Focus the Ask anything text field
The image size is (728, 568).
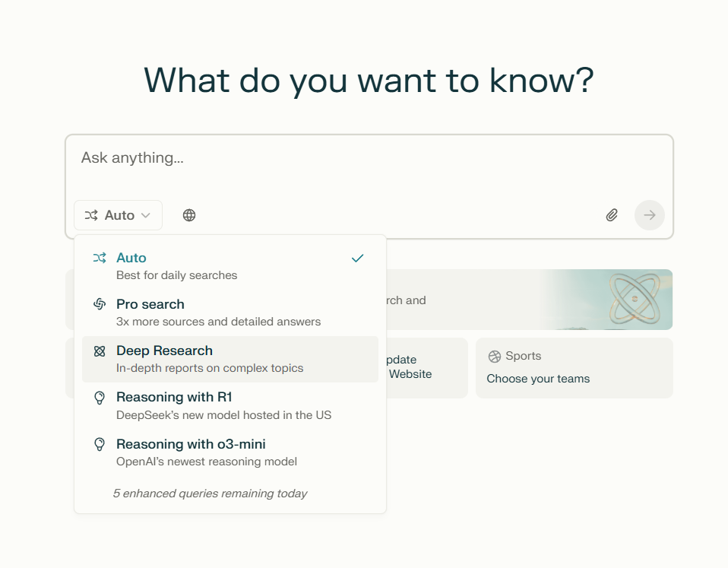pos(369,167)
